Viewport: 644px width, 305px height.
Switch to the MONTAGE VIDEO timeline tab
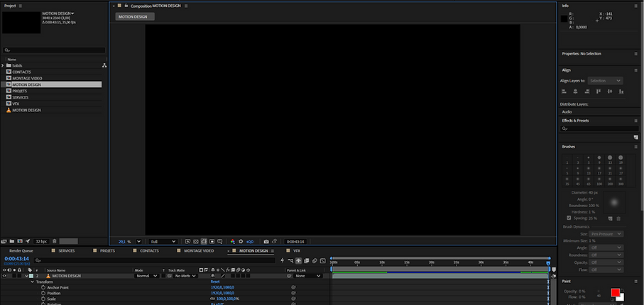(x=199, y=250)
